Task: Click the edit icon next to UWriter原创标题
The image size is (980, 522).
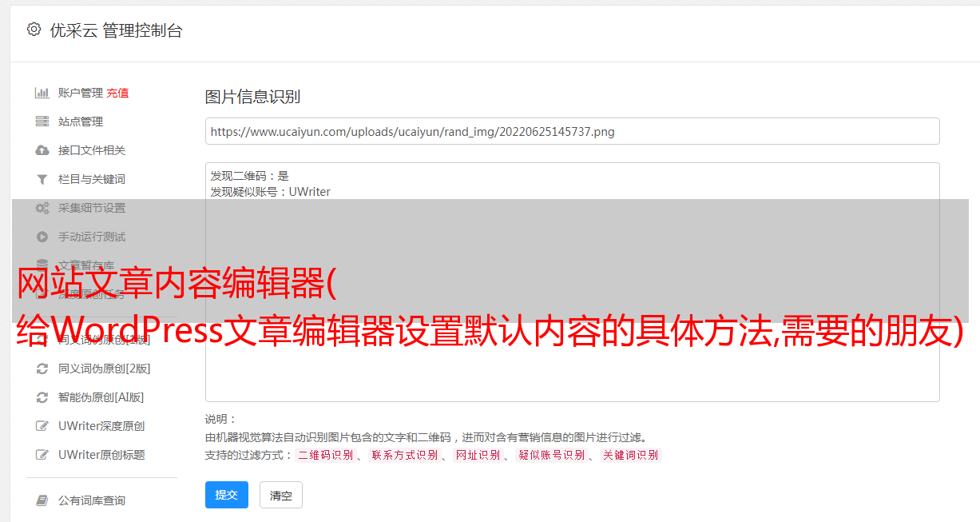Action: click(x=42, y=455)
